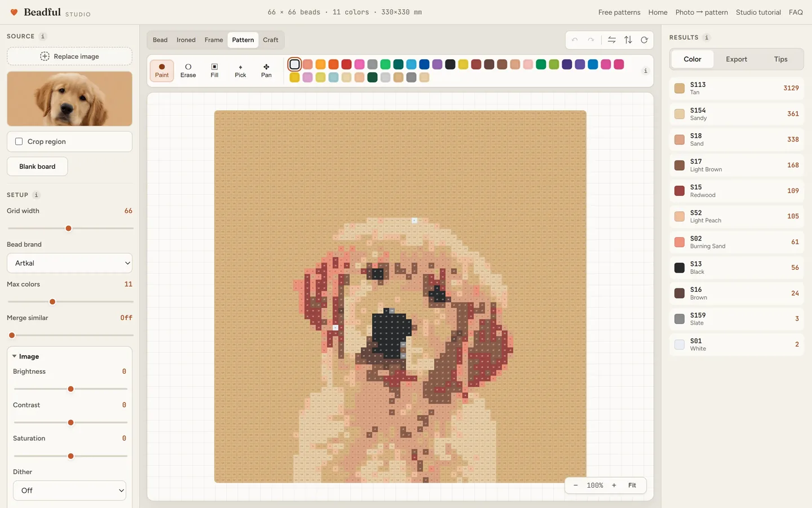Select the S15 Redwood color row
Viewport: 812px width, 508px height.
736,191
